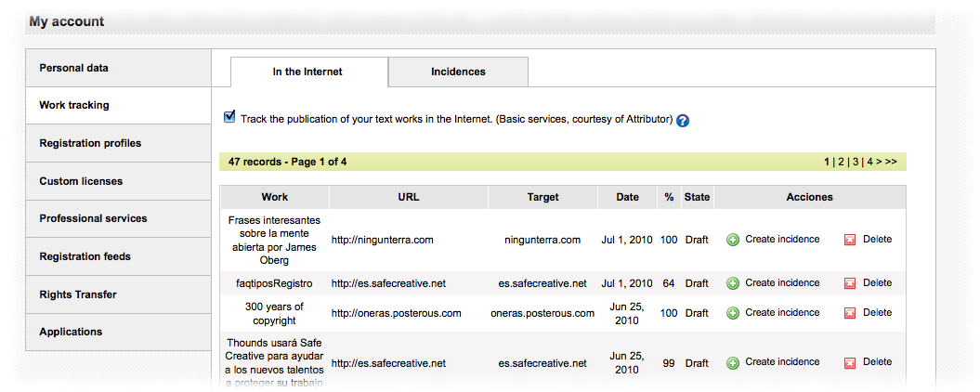The image size is (980, 392).
Task: Click green plus icon in ningunterra.com row
Action: [733, 240]
